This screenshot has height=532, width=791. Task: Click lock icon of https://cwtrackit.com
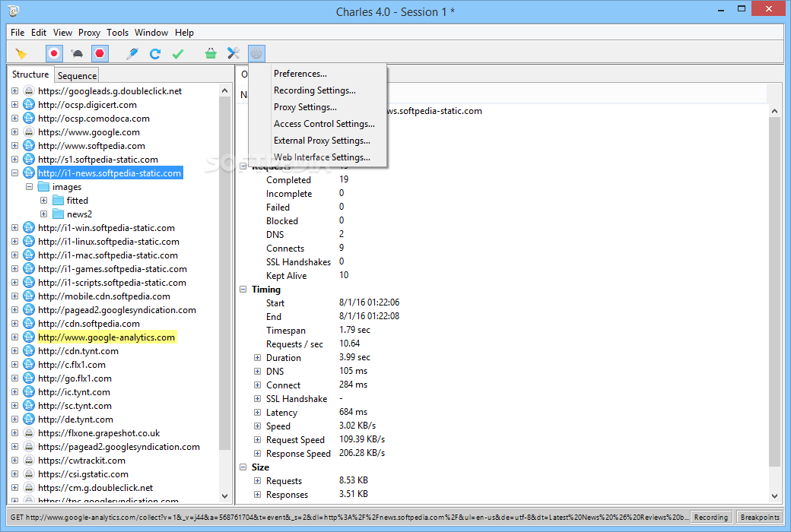(x=29, y=461)
